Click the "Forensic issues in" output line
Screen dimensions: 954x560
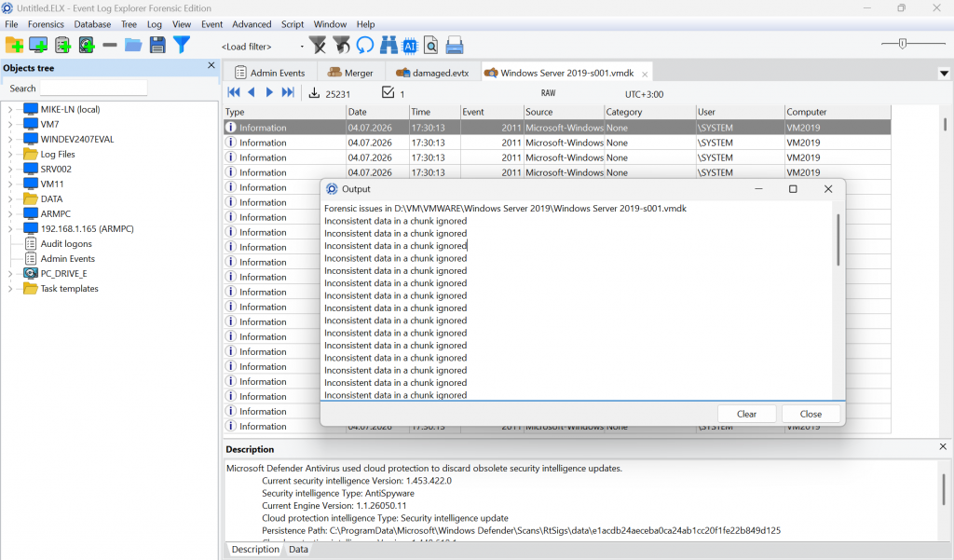point(505,208)
